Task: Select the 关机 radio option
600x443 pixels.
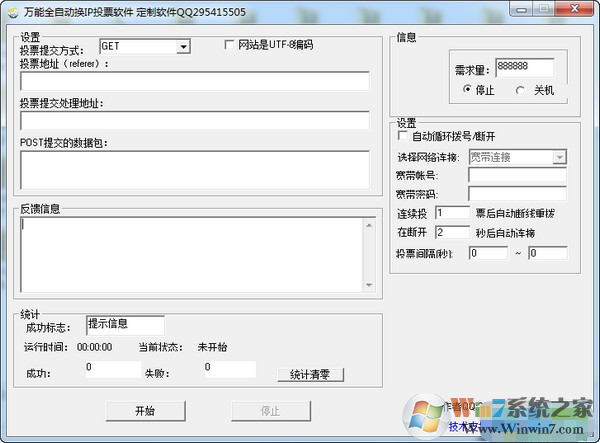Action: pyautogui.click(x=519, y=90)
